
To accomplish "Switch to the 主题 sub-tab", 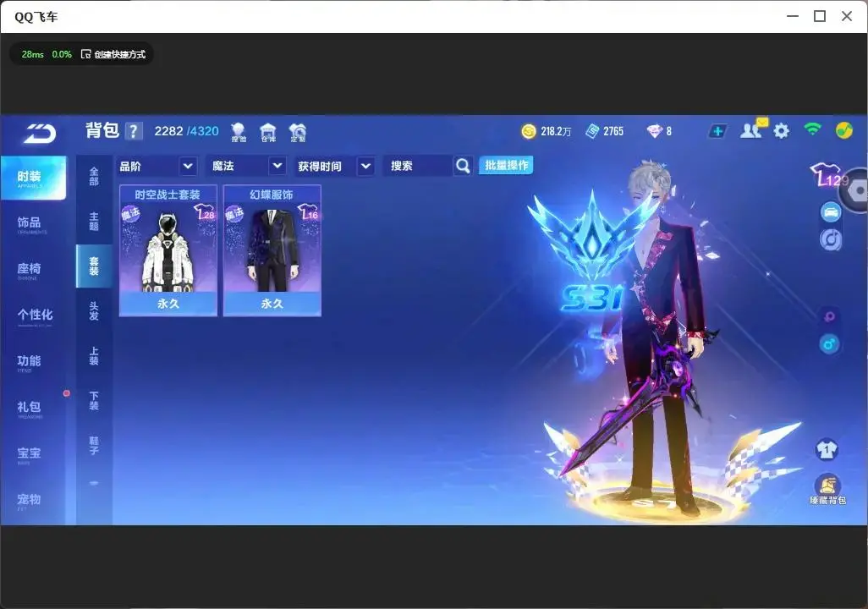I will point(94,222).
